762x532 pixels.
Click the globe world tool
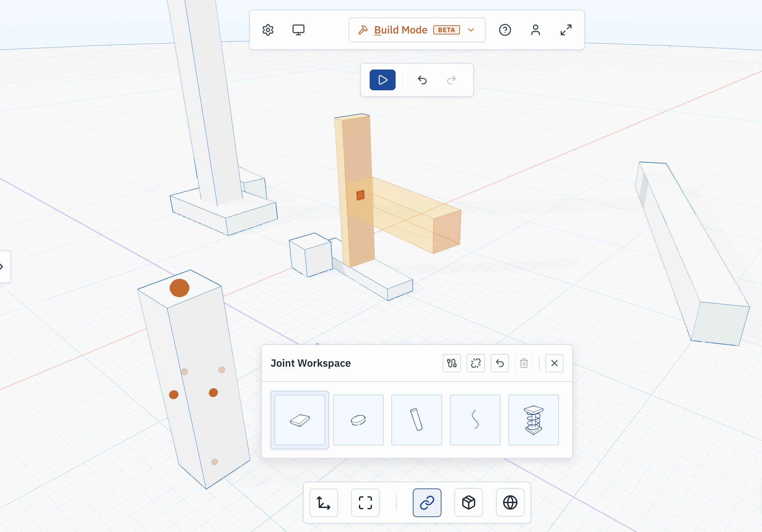[x=510, y=502]
